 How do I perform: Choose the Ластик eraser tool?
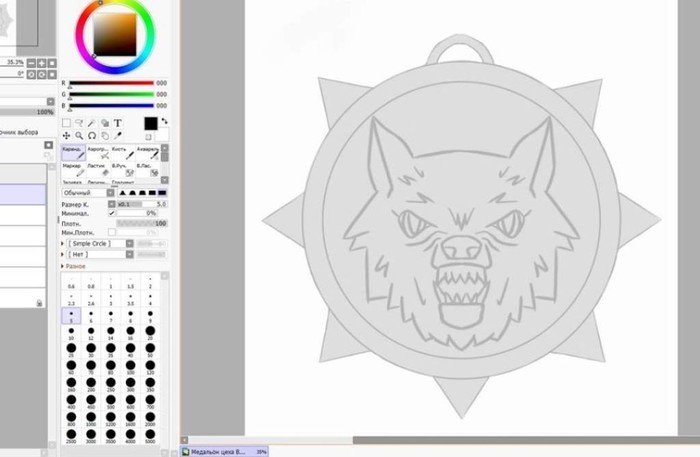[98, 170]
